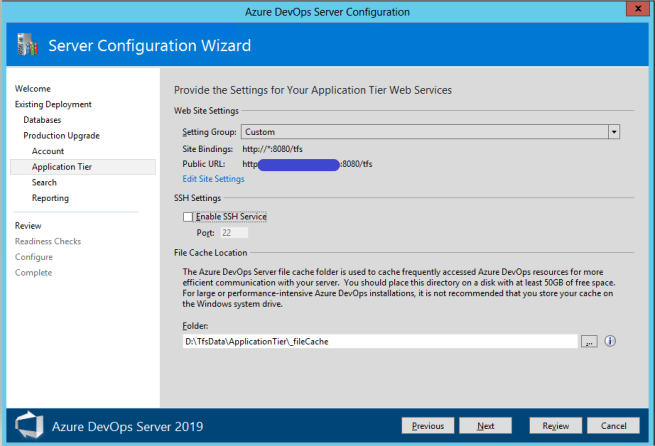This screenshot has height=446, width=655.
Task: Open the Search step in sidebar
Action: click(x=44, y=182)
